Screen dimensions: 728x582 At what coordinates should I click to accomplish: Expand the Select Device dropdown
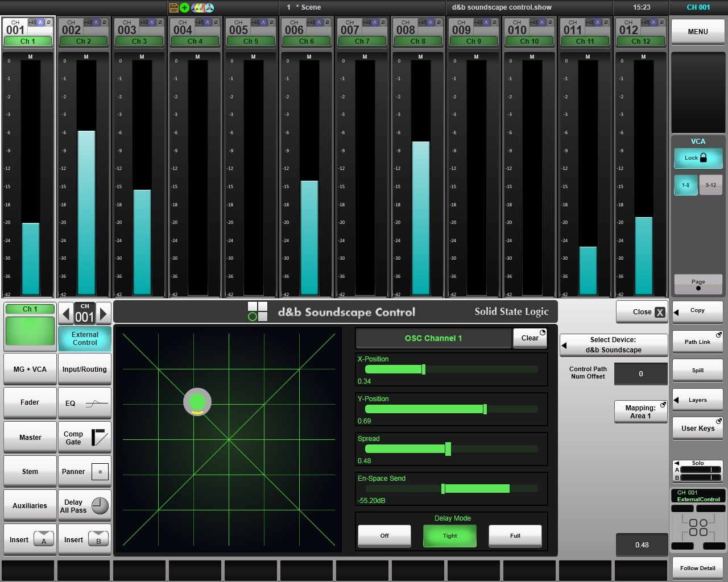613,345
